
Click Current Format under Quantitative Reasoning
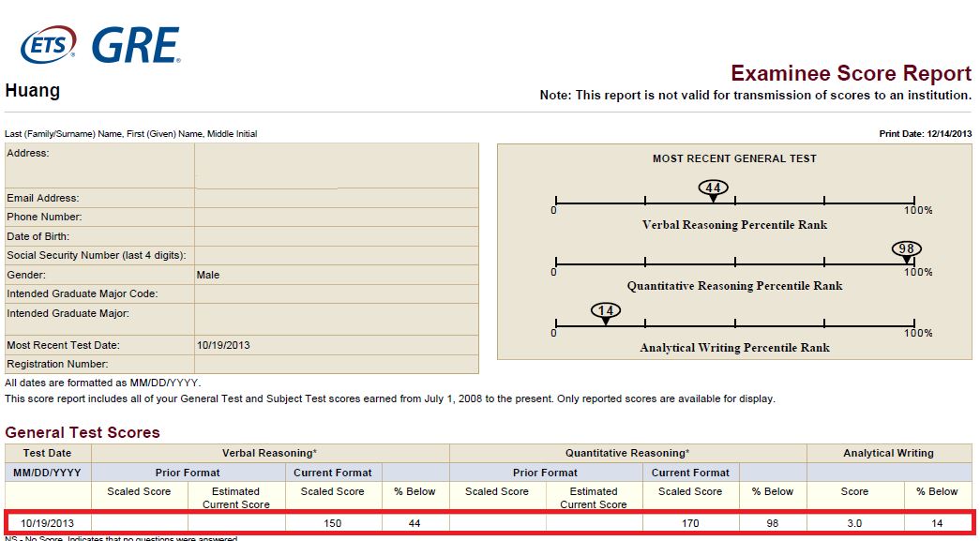point(690,473)
